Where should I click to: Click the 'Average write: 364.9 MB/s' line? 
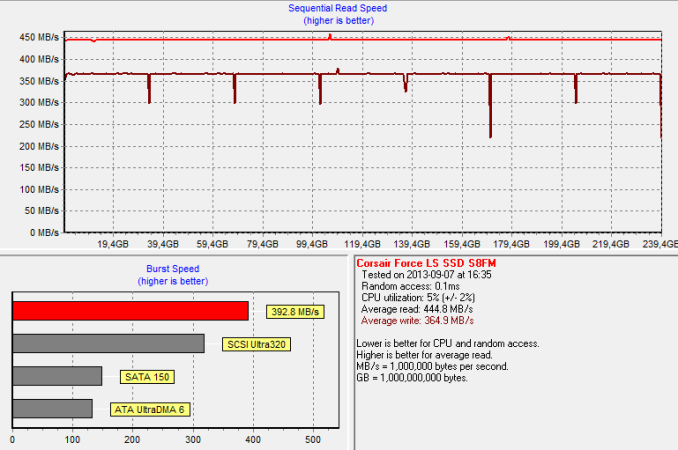[x=417, y=321]
